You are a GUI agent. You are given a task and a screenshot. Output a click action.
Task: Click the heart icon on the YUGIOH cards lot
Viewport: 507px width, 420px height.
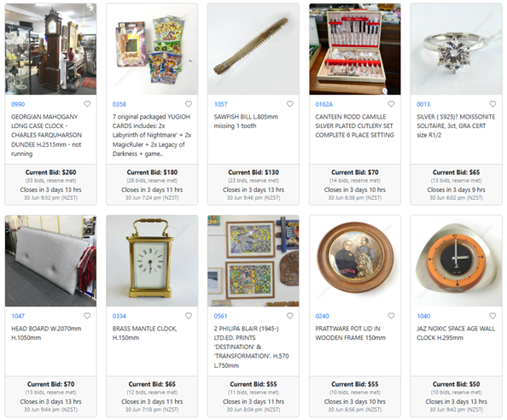189,104
